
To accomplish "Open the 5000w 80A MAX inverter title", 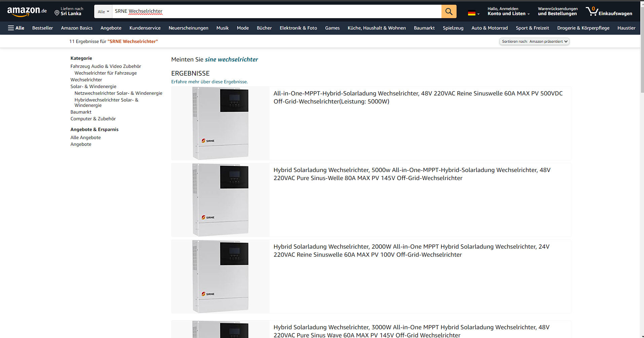I will coord(412,174).
